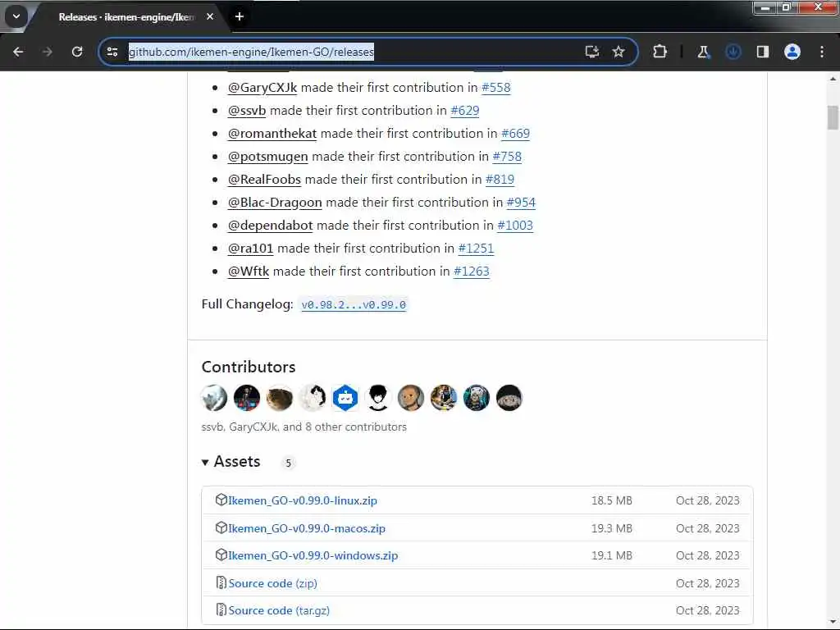Image resolution: width=840 pixels, height=630 pixels.
Task: Open site information icon in address bar
Action: pyautogui.click(x=112, y=52)
